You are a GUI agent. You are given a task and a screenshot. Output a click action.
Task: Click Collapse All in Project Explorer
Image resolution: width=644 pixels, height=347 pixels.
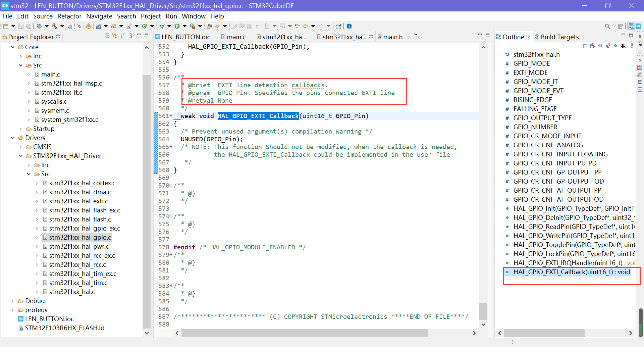(107, 36)
